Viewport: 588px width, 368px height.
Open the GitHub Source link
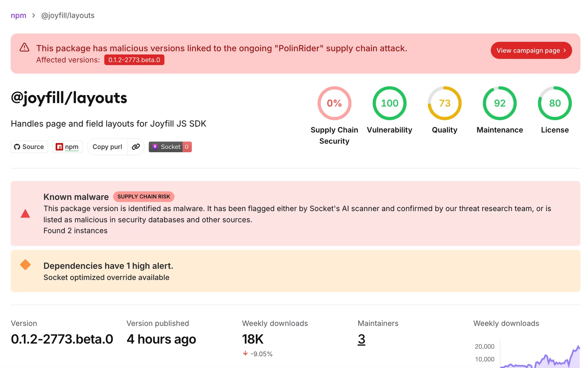(29, 147)
